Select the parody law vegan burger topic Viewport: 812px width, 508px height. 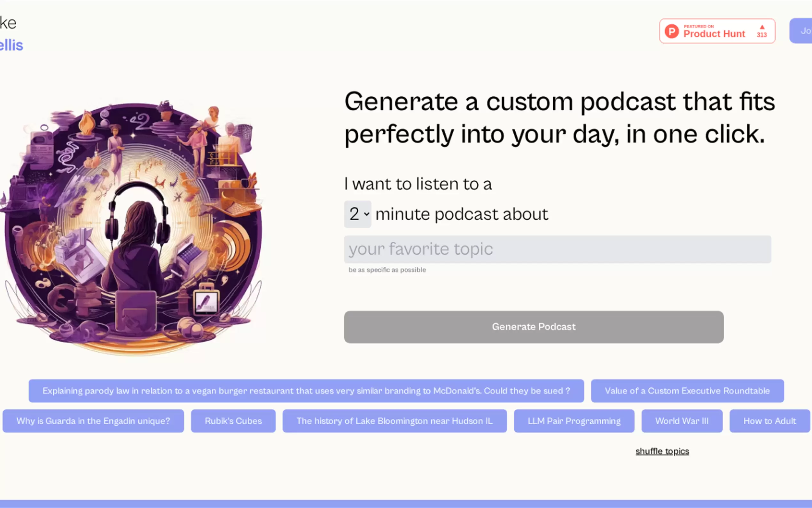click(306, 391)
